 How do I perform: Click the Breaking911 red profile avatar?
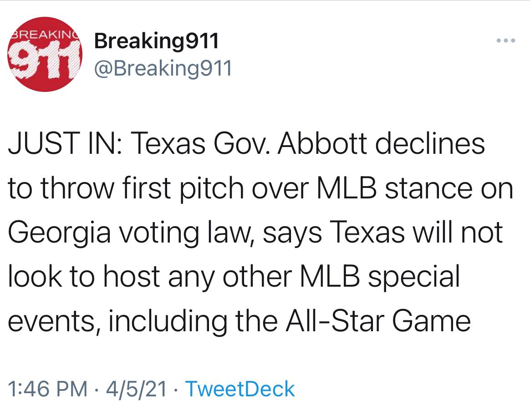click(x=45, y=54)
